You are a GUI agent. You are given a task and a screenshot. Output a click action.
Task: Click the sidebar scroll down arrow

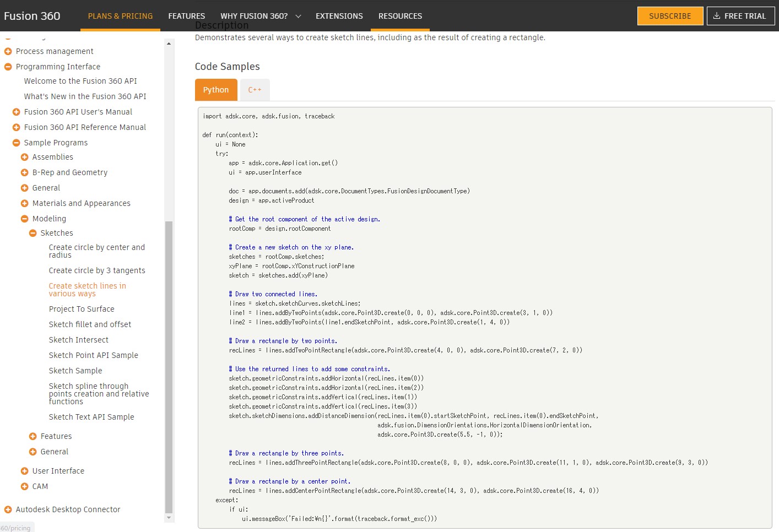point(169,518)
